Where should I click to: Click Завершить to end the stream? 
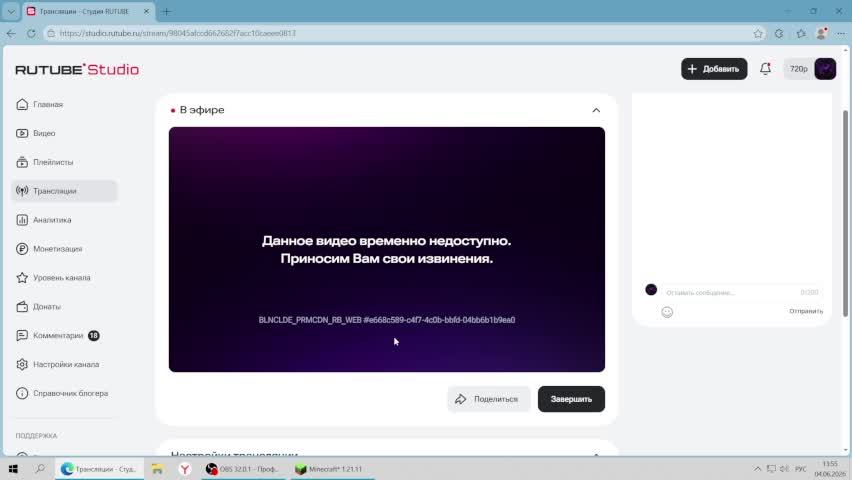point(571,399)
